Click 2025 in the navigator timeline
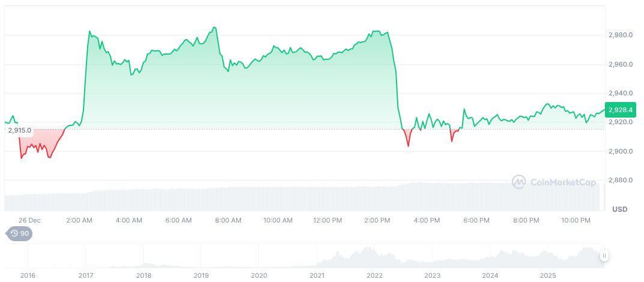Image resolution: width=644 pixels, height=282 pixels. click(x=547, y=275)
